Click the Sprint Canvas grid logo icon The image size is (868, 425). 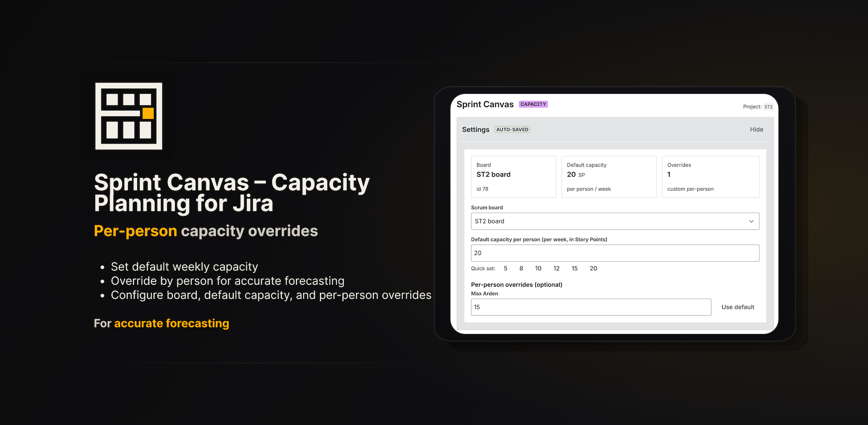tap(128, 116)
